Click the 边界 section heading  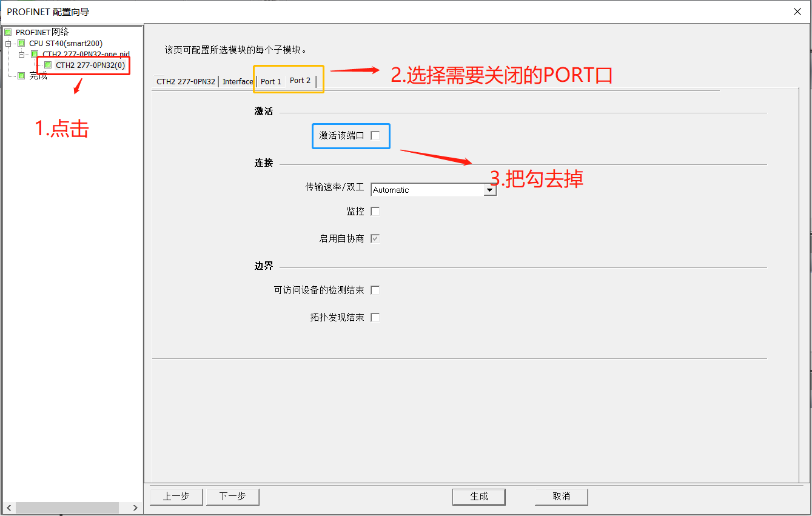pos(264,266)
